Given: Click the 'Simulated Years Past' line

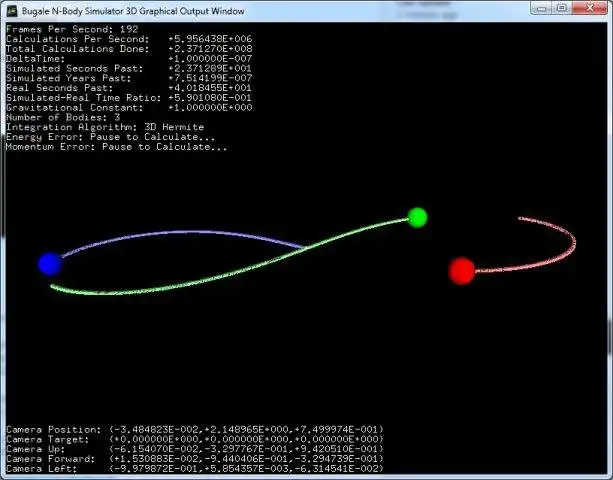Looking at the screenshot, I should tap(129, 78).
